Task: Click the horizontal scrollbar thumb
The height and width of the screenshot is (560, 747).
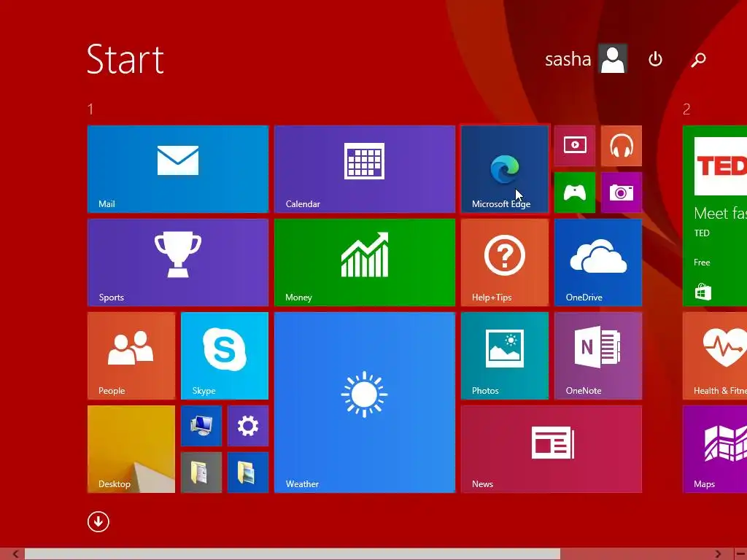Action: [x=292, y=554]
